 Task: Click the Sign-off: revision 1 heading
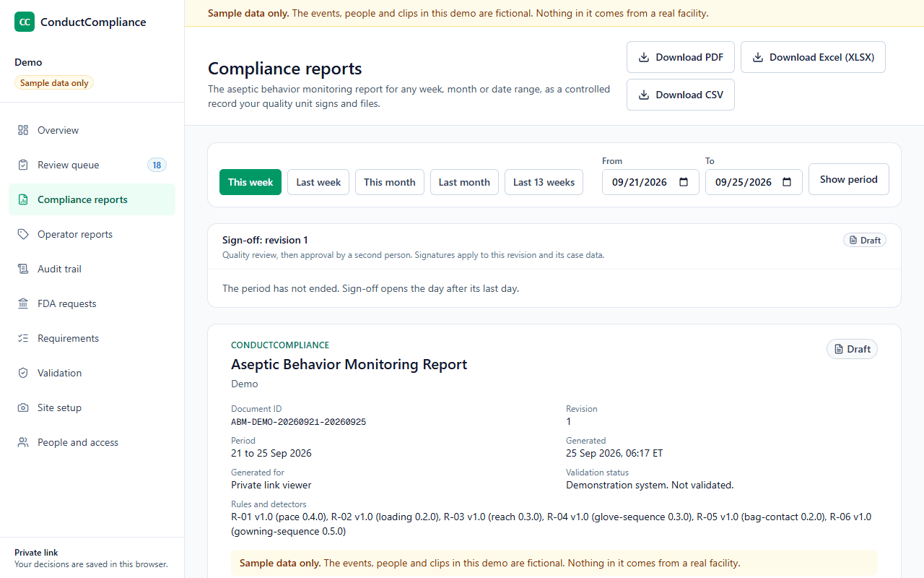[265, 240]
